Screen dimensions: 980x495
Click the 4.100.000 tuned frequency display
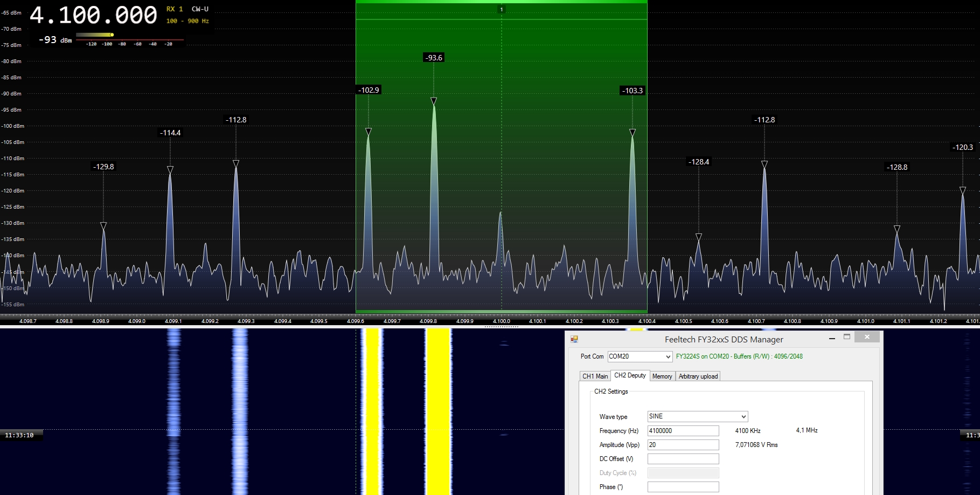tap(93, 15)
